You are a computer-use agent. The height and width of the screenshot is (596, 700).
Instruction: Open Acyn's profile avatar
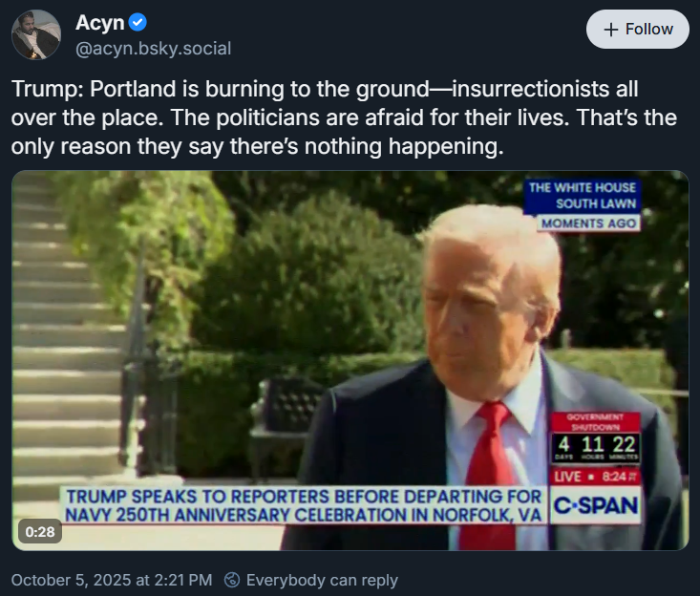point(36,34)
